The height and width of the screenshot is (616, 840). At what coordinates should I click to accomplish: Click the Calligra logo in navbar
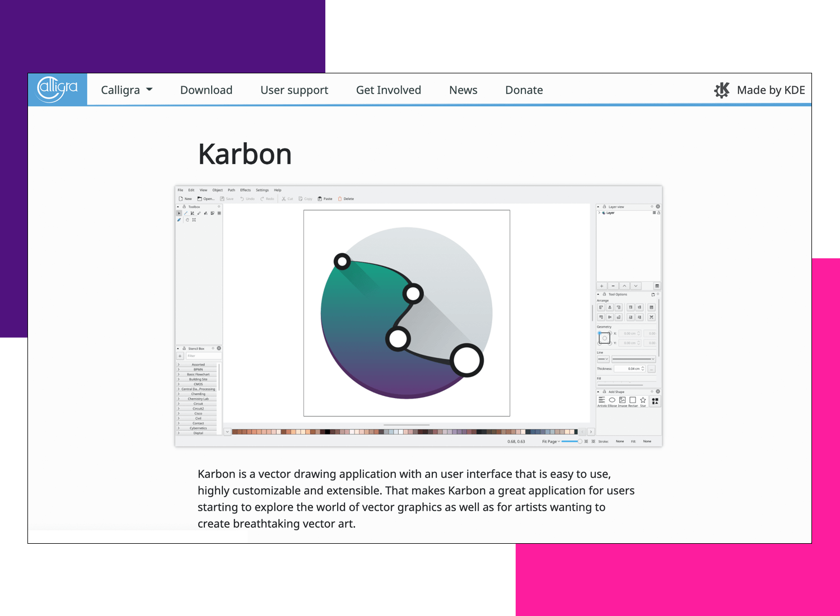coord(58,89)
